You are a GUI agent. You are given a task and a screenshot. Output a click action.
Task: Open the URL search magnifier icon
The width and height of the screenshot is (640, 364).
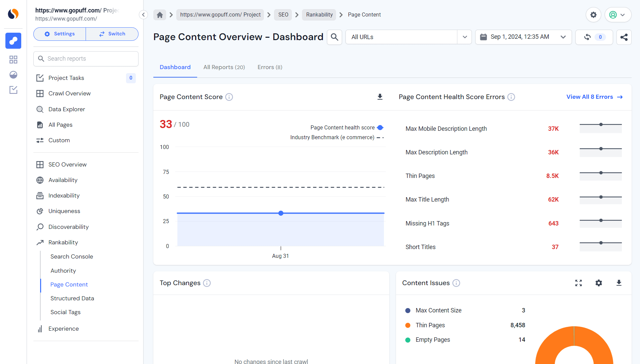[x=334, y=37]
